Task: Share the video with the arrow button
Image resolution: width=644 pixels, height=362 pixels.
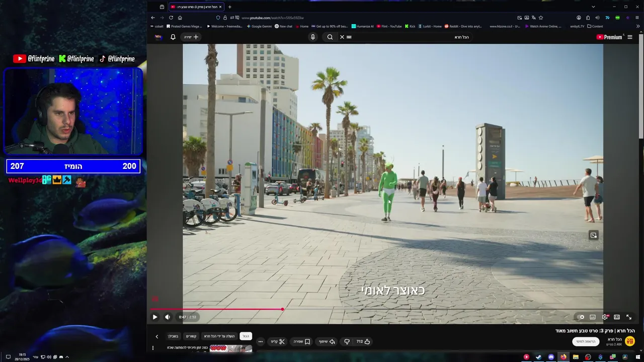Action: (327, 341)
